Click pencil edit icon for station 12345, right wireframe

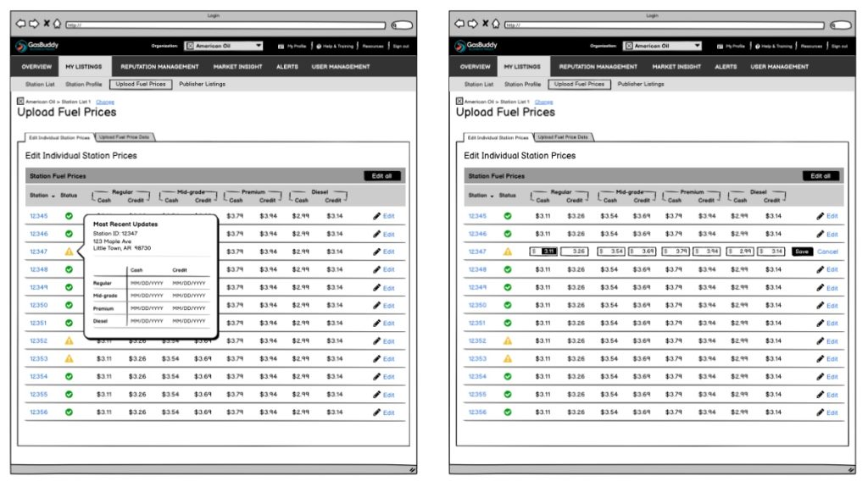[x=820, y=217]
